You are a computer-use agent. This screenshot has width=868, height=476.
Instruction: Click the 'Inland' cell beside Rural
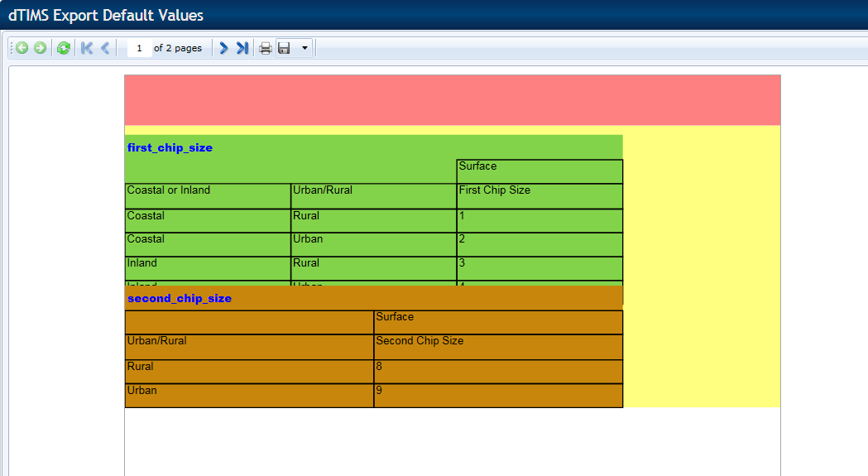click(x=209, y=268)
